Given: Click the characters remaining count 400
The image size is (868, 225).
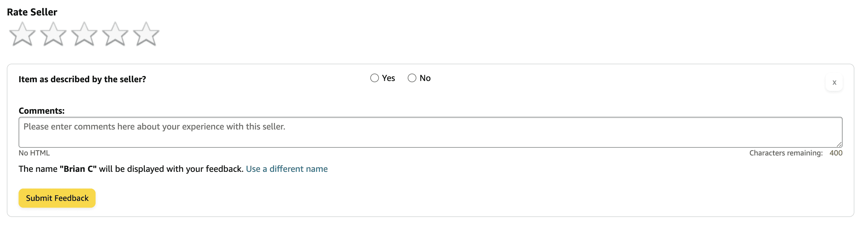Looking at the screenshot, I should pyautogui.click(x=836, y=153).
